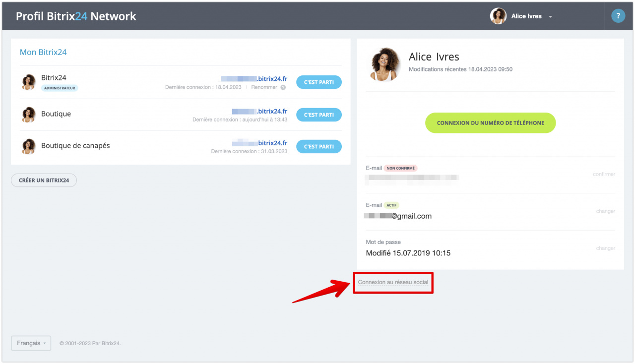This screenshot has height=364, width=635.
Task: Expand the Alice Ivres account dropdown arrow
Action: click(550, 17)
